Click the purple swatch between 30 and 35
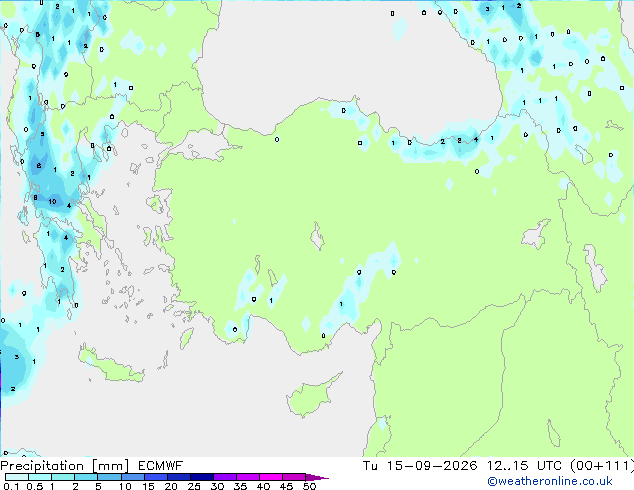 pos(225,477)
